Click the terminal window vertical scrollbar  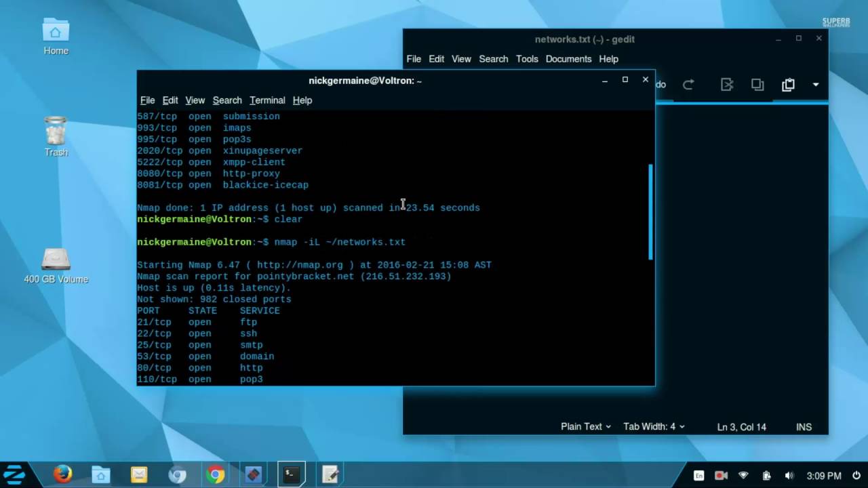(650, 211)
